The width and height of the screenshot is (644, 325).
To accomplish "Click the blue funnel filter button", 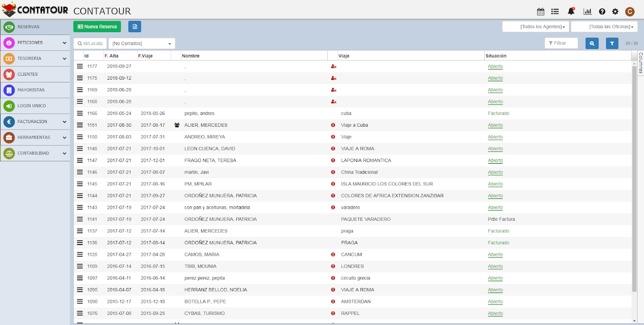I will click(x=612, y=43).
